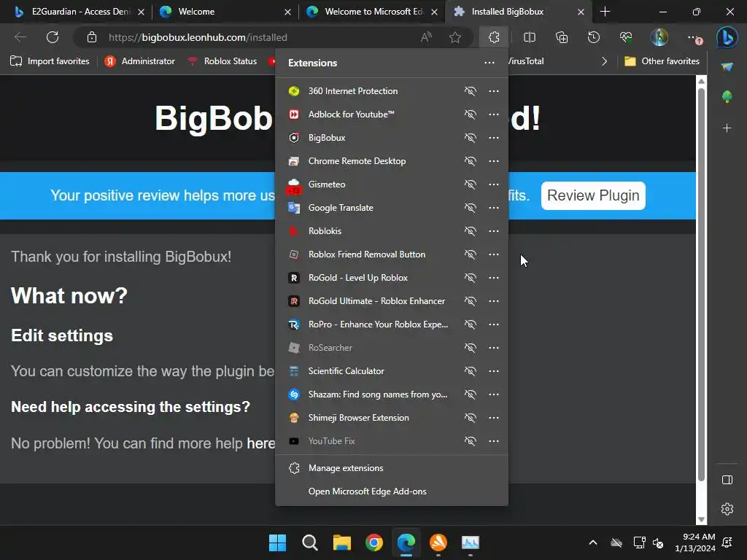Open Roblox Status bookmark
Viewport: 747px width, 560px height.
(222, 61)
